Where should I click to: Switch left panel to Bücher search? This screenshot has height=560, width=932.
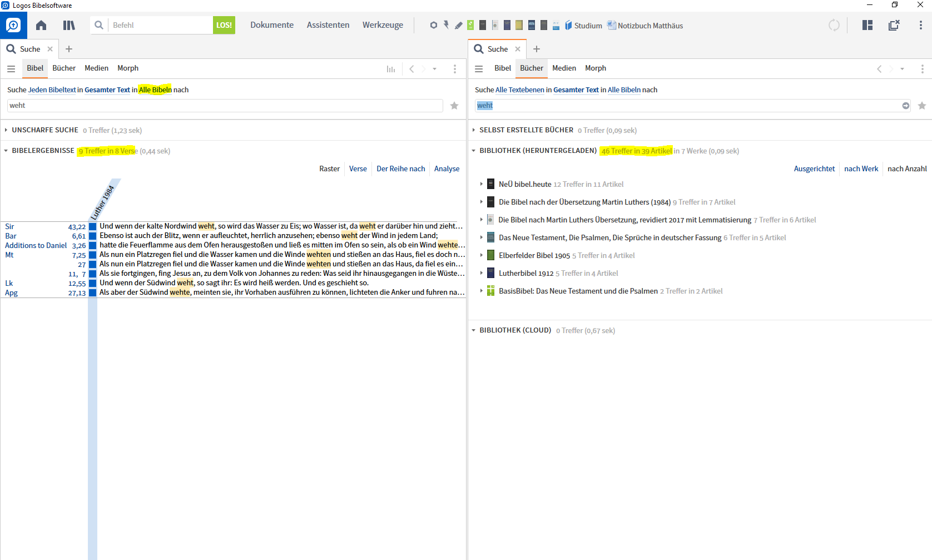click(x=64, y=68)
